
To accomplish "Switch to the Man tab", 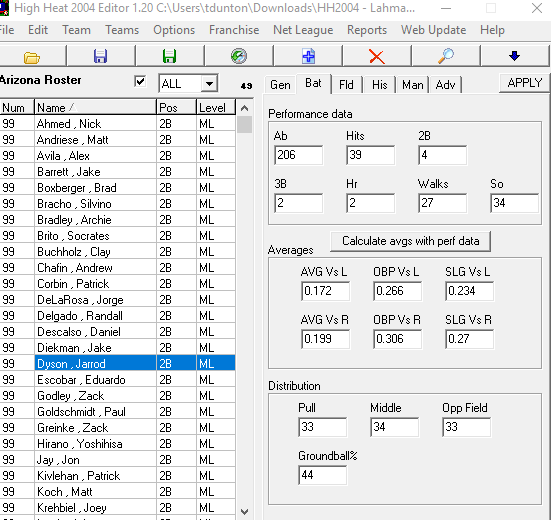I will click(413, 85).
